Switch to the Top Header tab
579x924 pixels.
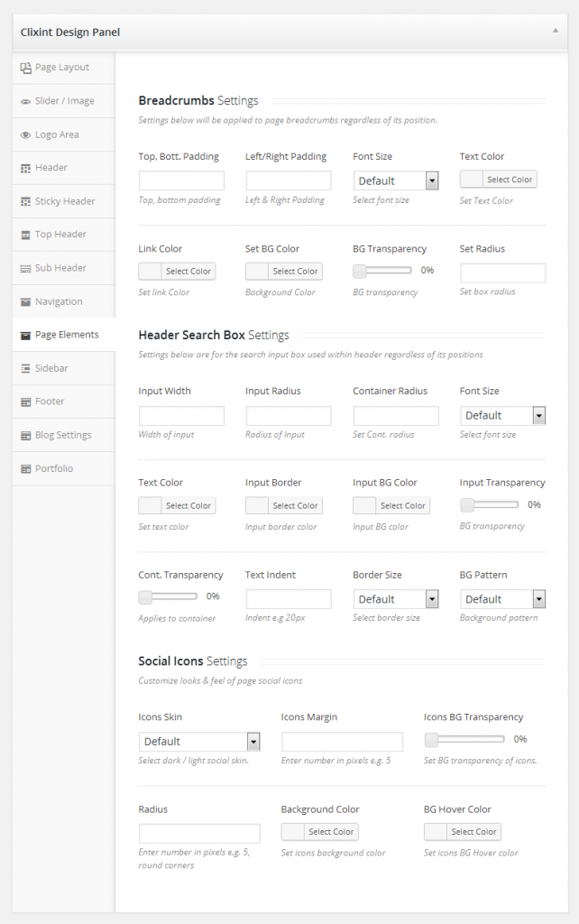(x=60, y=235)
